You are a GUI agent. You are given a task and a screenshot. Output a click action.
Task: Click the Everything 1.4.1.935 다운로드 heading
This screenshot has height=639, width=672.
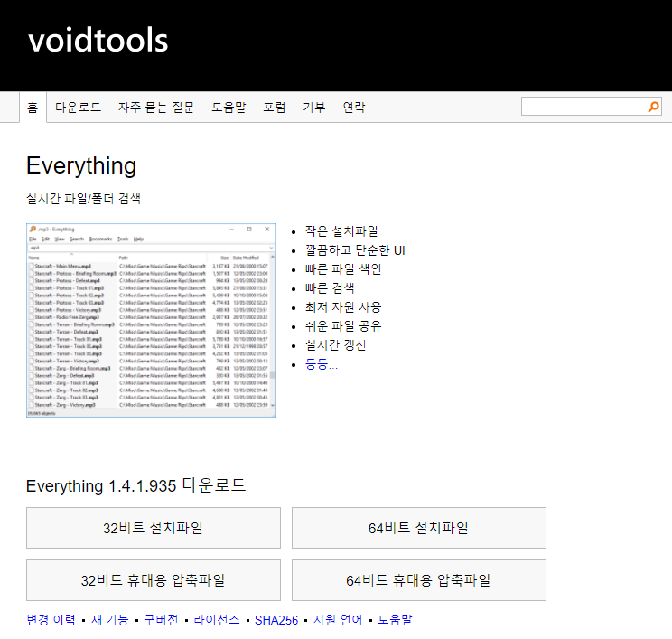(135, 486)
